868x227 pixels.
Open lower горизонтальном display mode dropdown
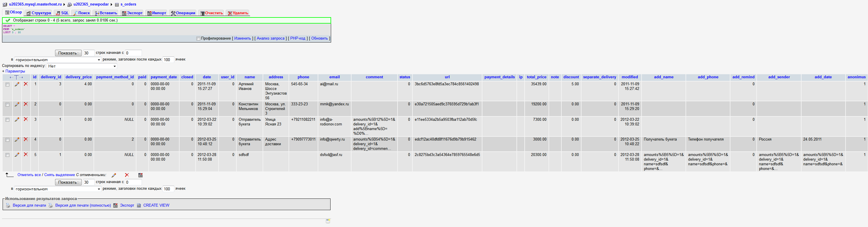pyautogui.click(x=58, y=189)
